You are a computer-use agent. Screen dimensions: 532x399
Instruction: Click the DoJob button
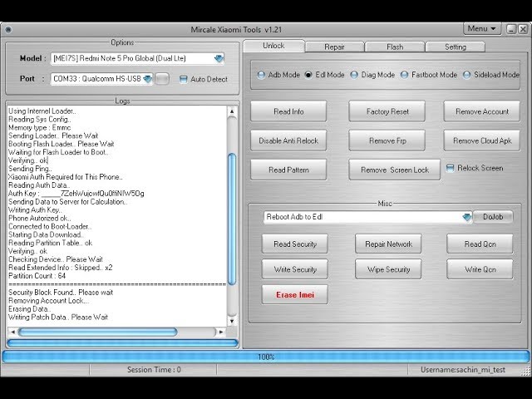point(493,217)
